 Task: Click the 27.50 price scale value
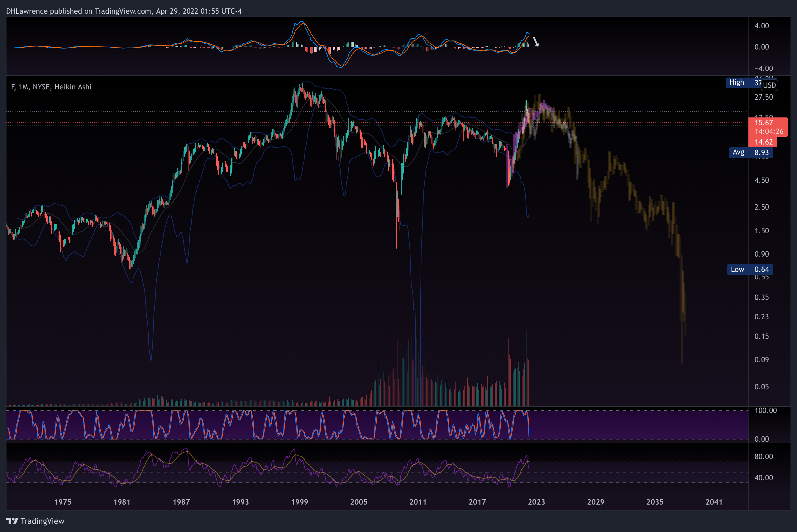tap(763, 97)
